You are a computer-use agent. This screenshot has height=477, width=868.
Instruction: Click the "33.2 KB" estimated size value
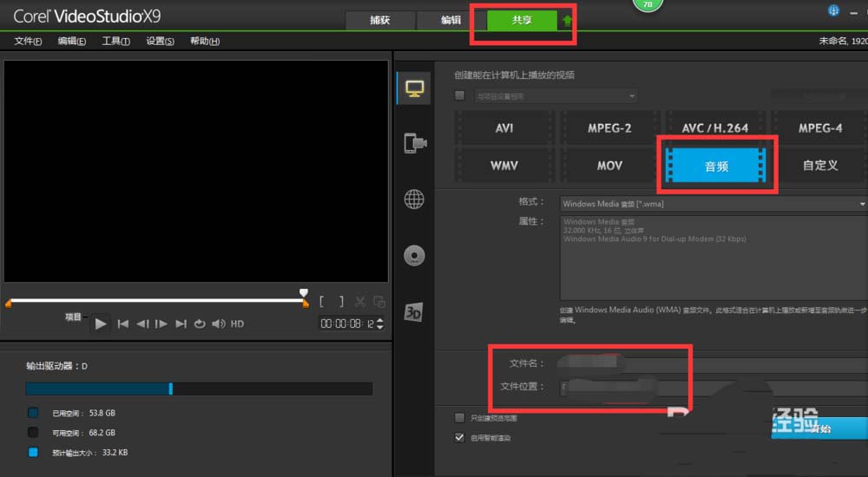[115, 453]
